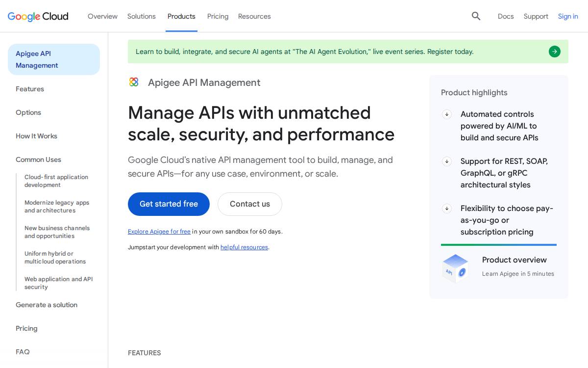Image resolution: width=588 pixels, height=368 pixels.
Task: Open Modernize legacy apps and architectures
Action: pyautogui.click(x=57, y=207)
